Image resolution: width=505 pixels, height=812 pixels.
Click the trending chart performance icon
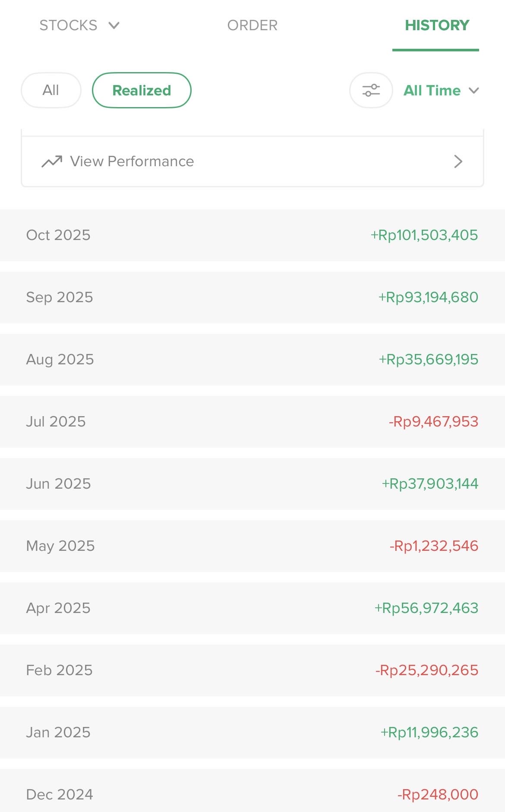52,161
